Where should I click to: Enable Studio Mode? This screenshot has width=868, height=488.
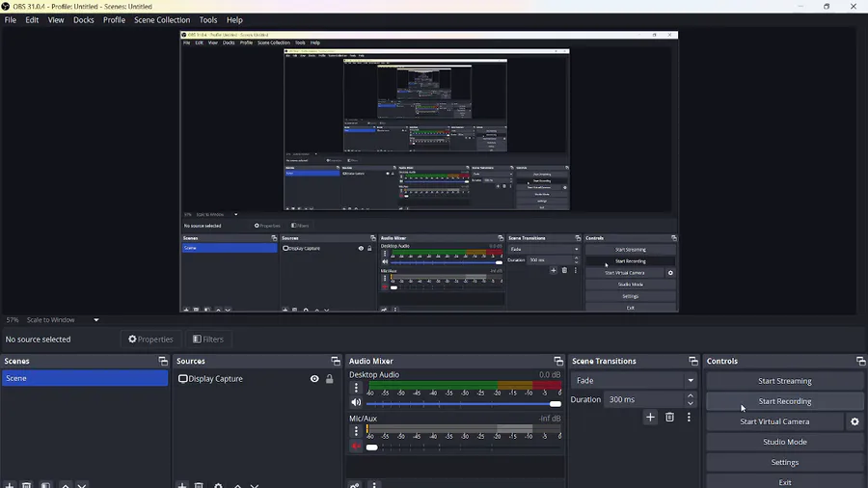pyautogui.click(x=784, y=442)
